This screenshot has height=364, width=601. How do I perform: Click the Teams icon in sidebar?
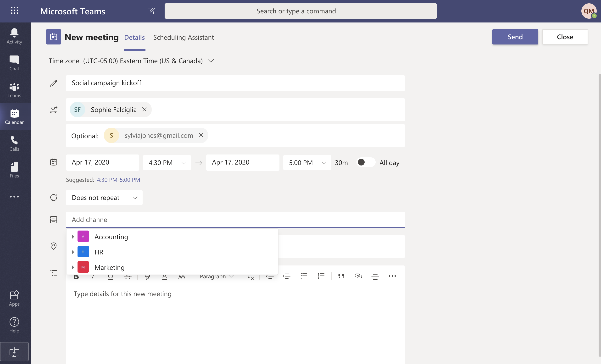(14, 89)
